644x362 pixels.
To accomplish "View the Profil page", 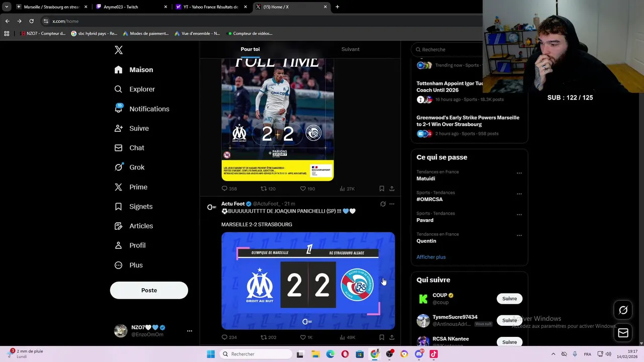I will [x=130, y=245].
